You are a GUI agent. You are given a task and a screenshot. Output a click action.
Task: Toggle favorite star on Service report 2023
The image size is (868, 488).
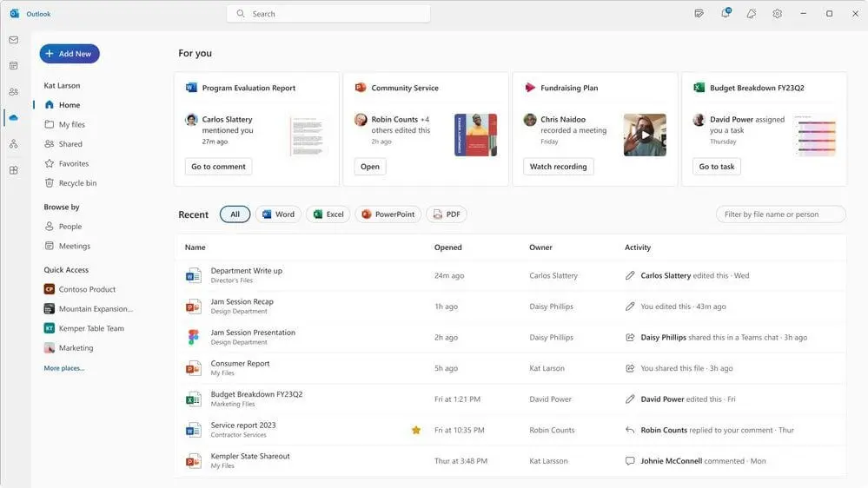point(416,430)
